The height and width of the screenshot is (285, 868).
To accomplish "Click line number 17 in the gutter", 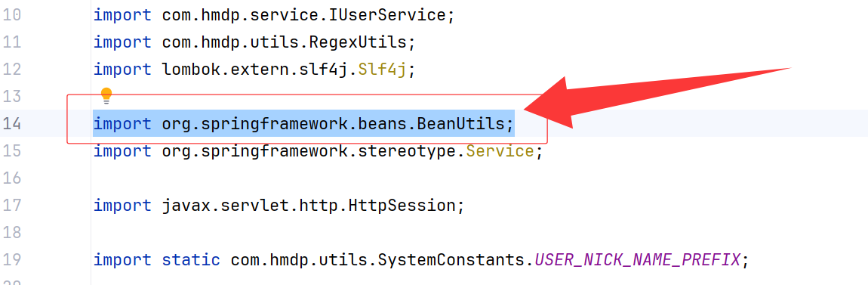I will point(11,206).
